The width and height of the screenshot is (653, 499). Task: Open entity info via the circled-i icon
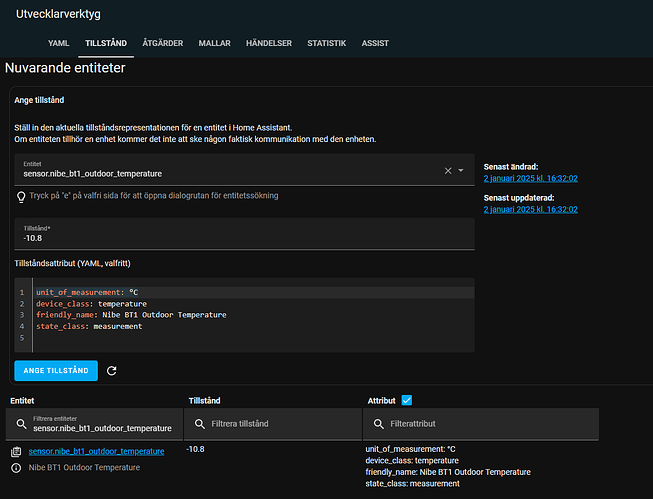16,467
